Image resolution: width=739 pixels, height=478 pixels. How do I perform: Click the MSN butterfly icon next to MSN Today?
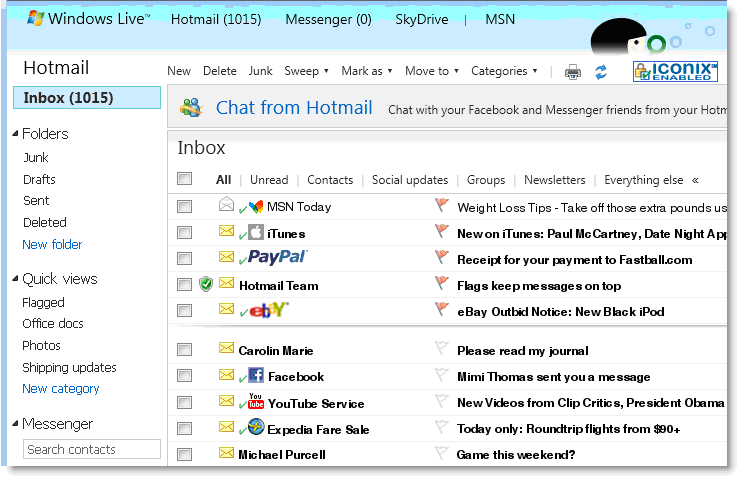pos(256,206)
